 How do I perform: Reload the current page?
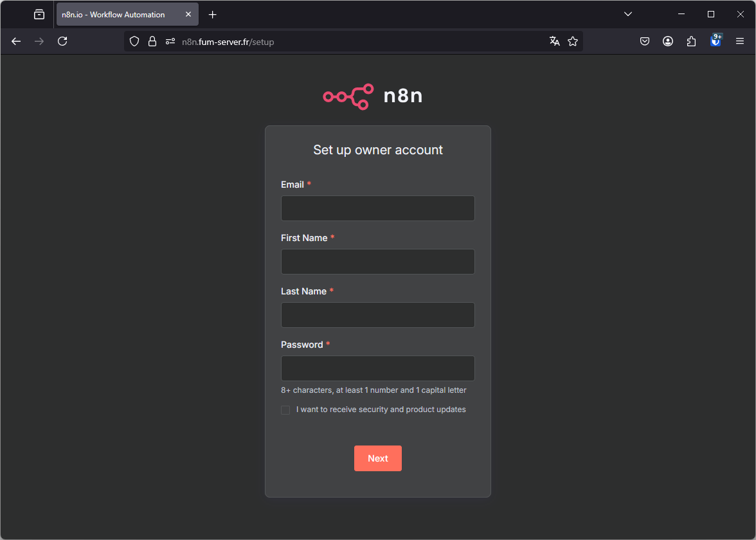[x=62, y=41]
